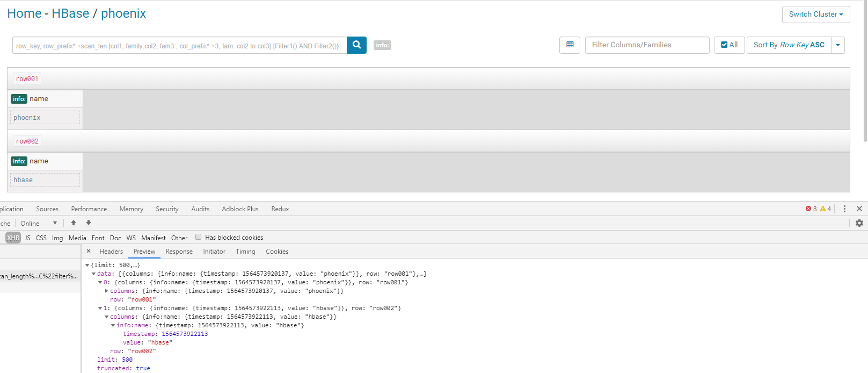868x373 pixels.
Task: Click the page vertical scrollbar
Action: pyautogui.click(x=864, y=70)
